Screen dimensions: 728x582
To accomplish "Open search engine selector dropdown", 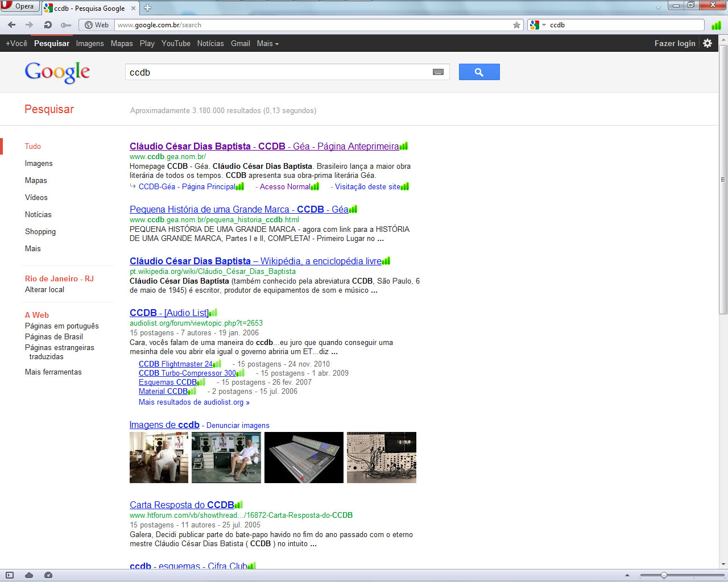I will click(x=537, y=25).
